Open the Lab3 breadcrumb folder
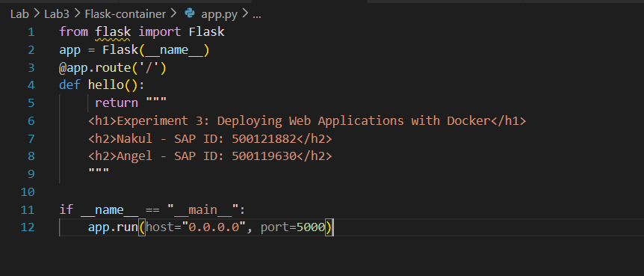This screenshot has width=644, height=276. [57, 14]
